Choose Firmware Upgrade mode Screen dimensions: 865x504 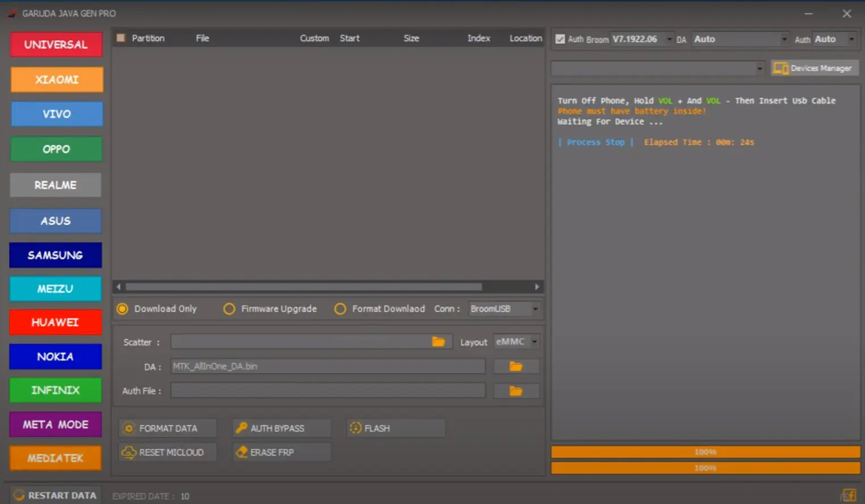click(x=229, y=309)
